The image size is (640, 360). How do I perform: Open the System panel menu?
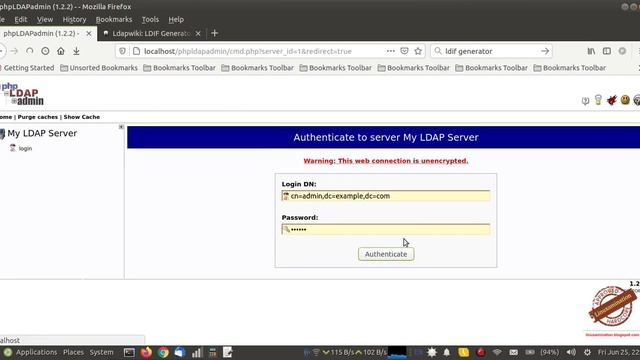101,352
